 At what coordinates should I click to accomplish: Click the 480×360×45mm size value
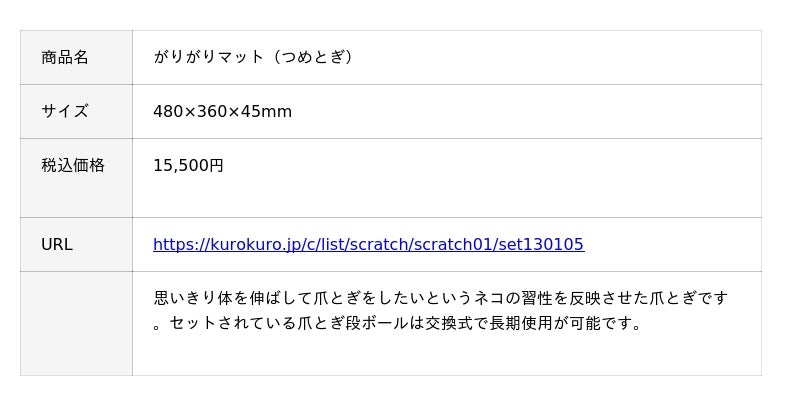(x=222, y=112)
